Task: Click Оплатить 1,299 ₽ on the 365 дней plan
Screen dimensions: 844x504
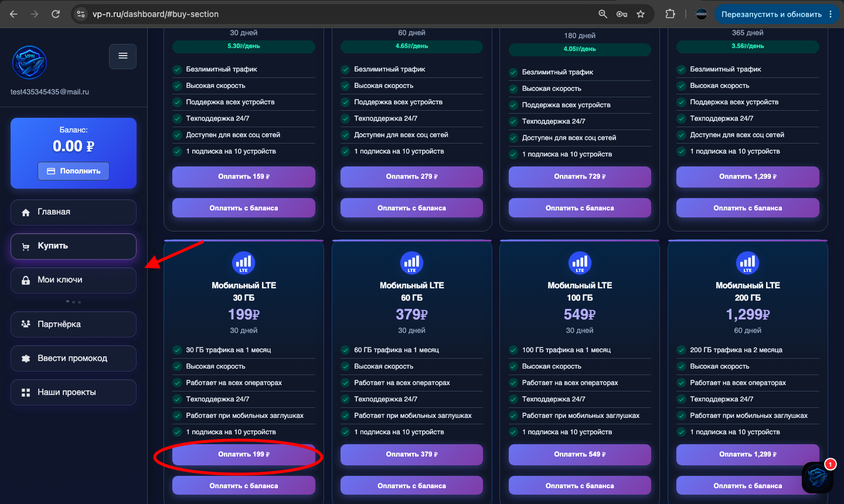Action: (748, 176)
